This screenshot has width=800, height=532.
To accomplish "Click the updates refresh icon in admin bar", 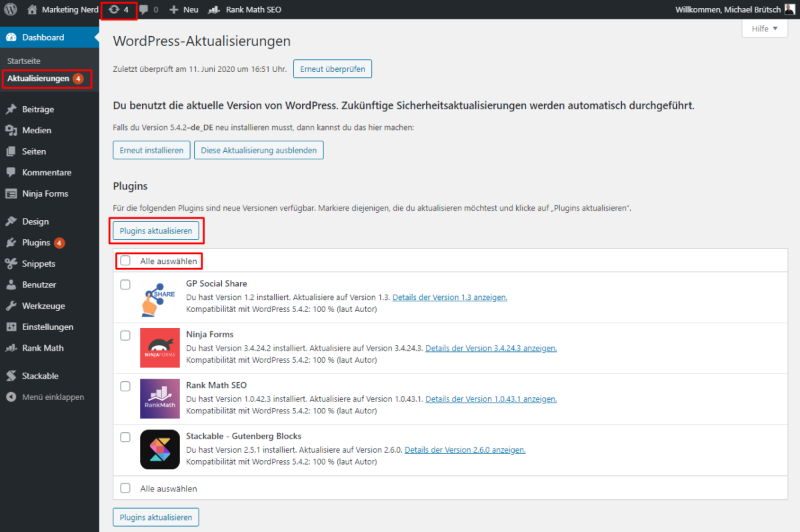I will click(114, 9).
